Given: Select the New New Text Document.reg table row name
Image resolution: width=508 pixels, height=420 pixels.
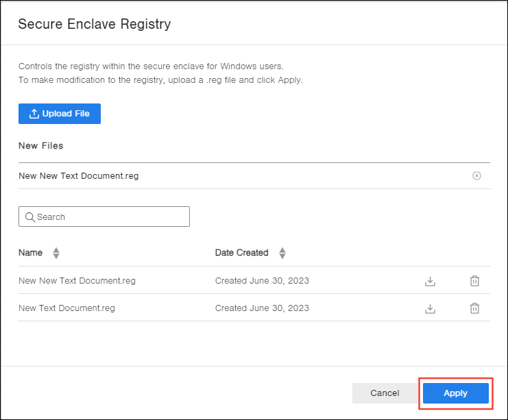Looking at the screenshot, I should [x=77, y=281].
